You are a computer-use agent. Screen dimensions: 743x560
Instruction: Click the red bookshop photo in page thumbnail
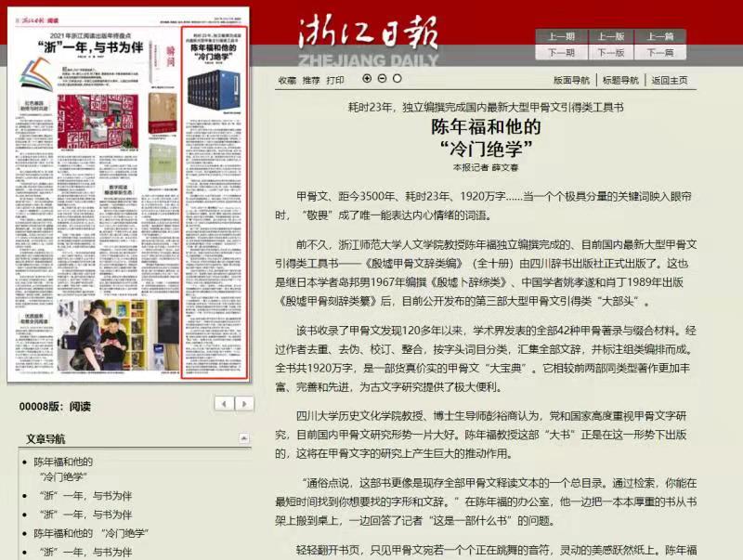(x=98, y=122)
